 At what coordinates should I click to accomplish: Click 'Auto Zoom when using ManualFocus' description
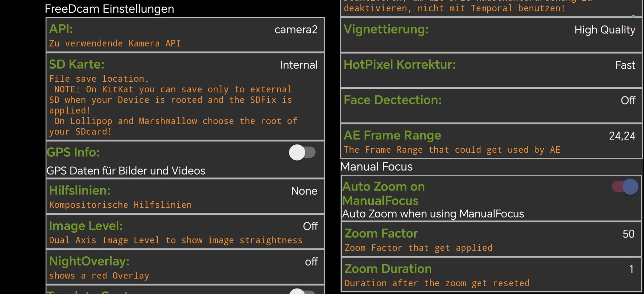433,214
